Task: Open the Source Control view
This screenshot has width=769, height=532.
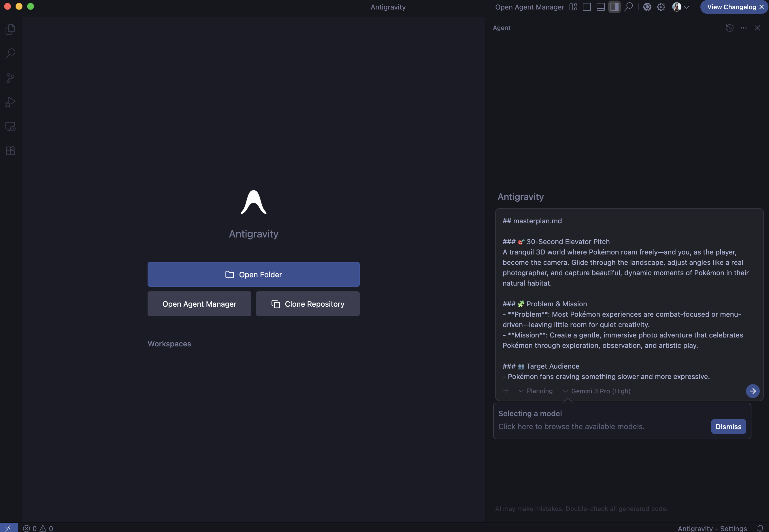Action: [x=10, y=78]
